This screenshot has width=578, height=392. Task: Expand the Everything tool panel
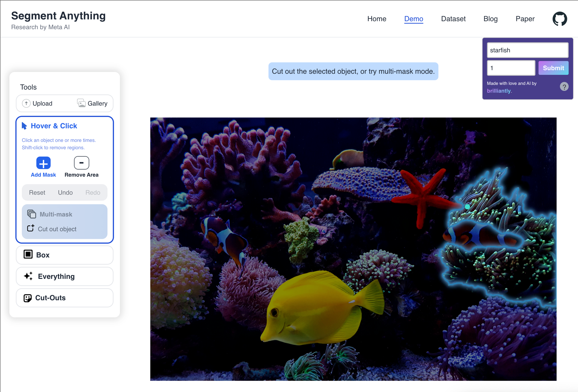pyautogui.click(x=65, y=276)
